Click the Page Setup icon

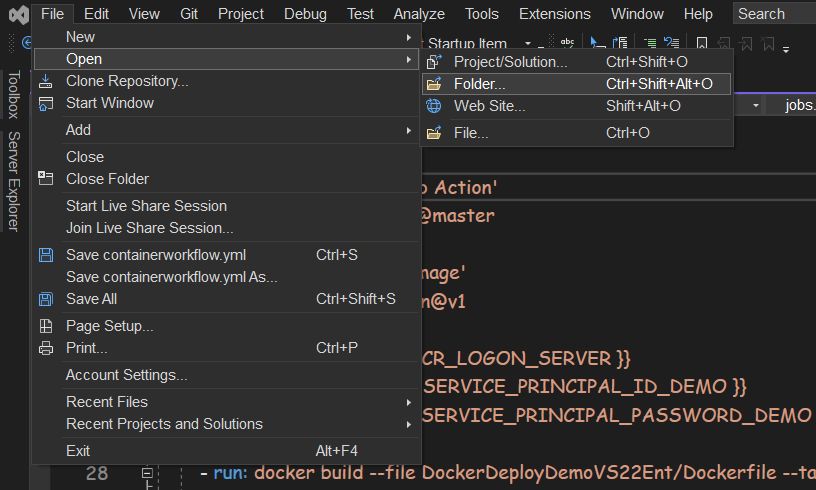[x=45, y=326]
